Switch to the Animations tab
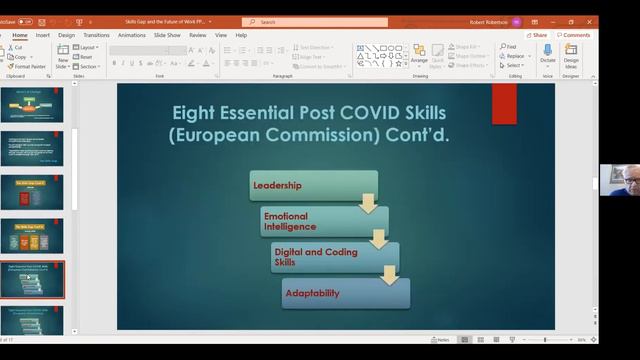 (x=132, y=35)
